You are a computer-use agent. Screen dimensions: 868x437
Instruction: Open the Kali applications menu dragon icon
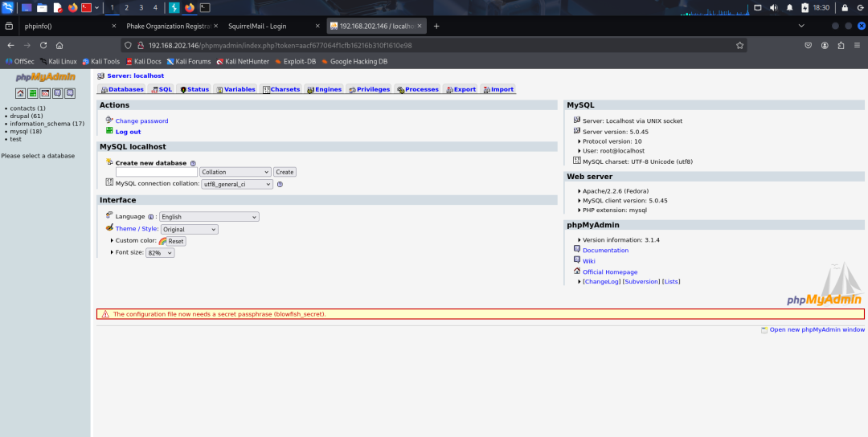coord(8,8)
